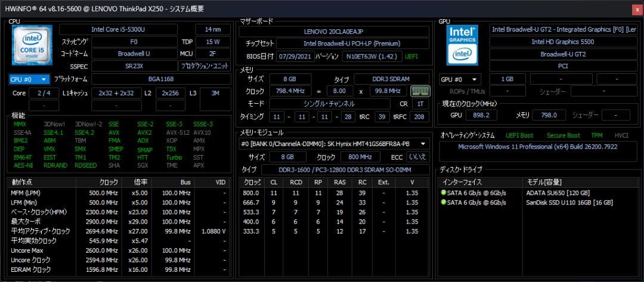Screen dimensions: 644x282
Task: Click the UEFI Boot indicator
Action: point(519,135)
